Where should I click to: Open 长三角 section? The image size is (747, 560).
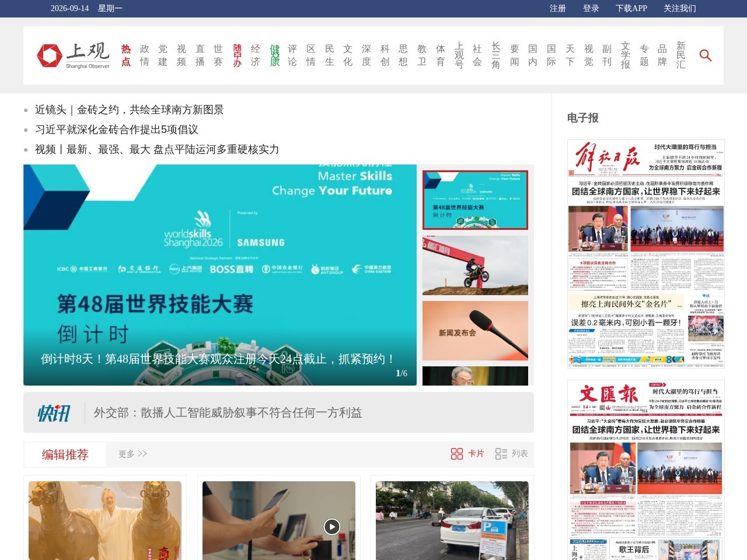tap(496, 55)
